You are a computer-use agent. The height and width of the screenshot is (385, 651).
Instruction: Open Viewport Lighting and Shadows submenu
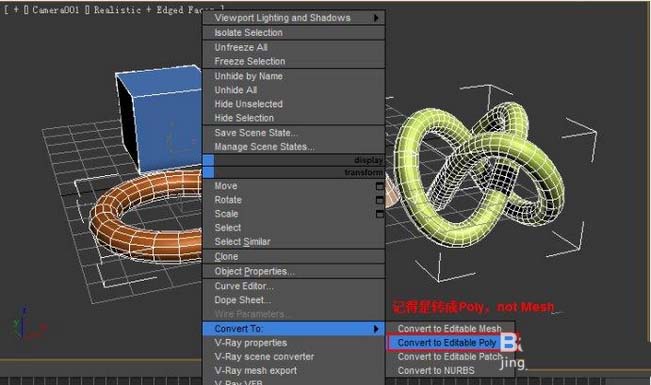[294, 18]
